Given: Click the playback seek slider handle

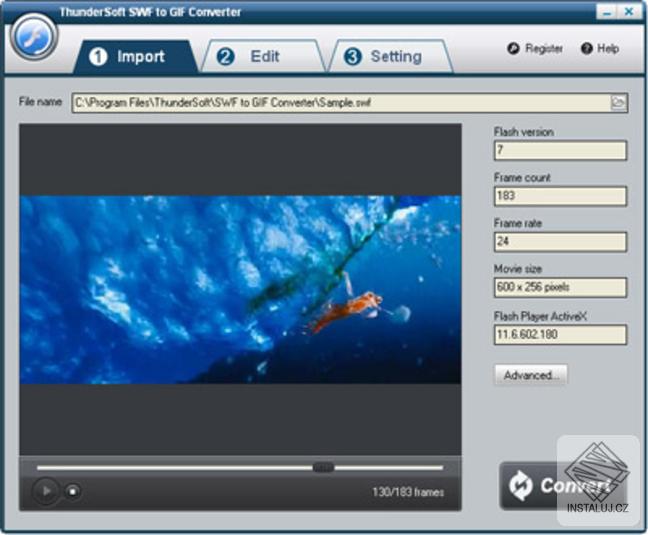Looking at the screenshot, I should point(323,468).
